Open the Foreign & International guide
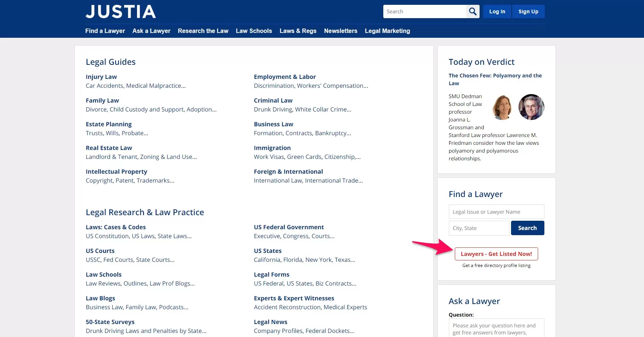Image resolution: width=644 pixels, height=337 pixels. [x=288, y=171]
